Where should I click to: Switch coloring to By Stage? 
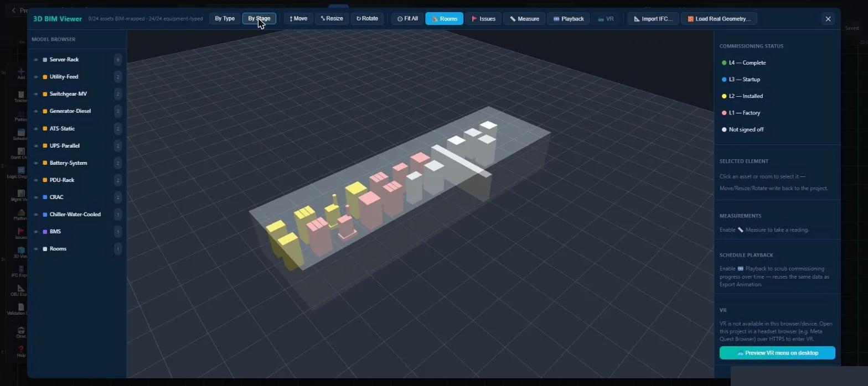pos(259,19)
